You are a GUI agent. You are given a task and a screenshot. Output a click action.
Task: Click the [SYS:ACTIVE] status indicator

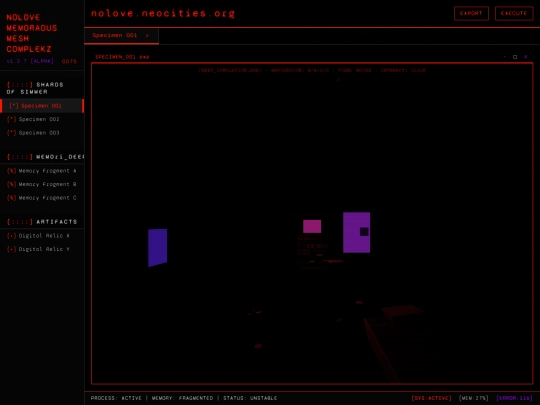coord(432,398)
